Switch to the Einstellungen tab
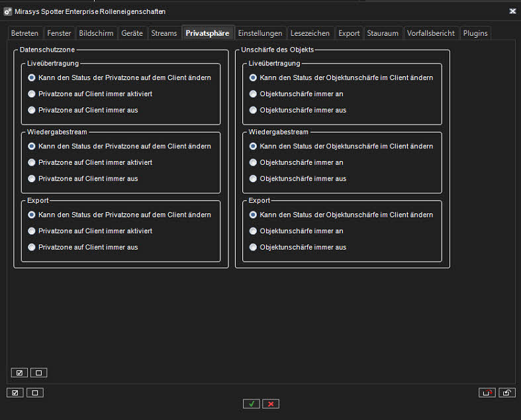The width and height of the screenshot is (521, 420). (260, 33)
